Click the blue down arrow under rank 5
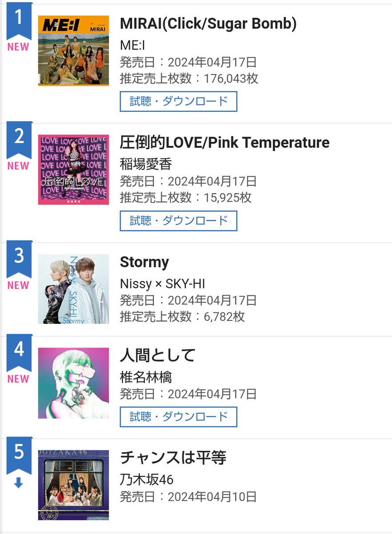Screen dimensions: 392x534 [18, 483]
